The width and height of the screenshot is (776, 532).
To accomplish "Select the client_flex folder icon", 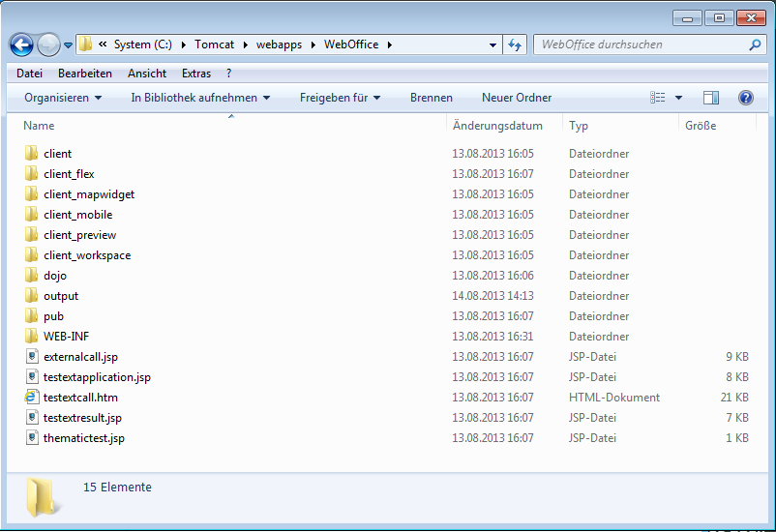I will pyautogui.click(x=31, y=173).
